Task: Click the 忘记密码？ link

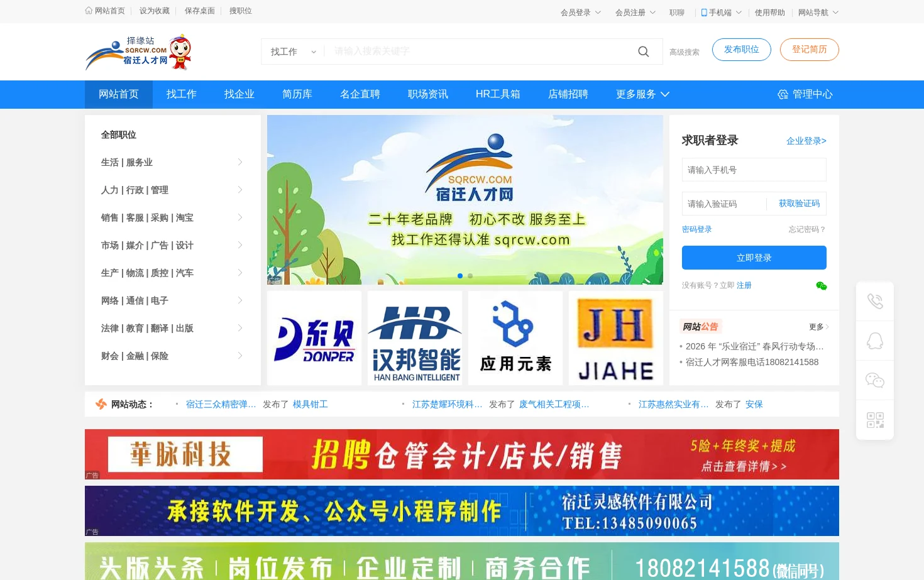Action: point(808,229)
